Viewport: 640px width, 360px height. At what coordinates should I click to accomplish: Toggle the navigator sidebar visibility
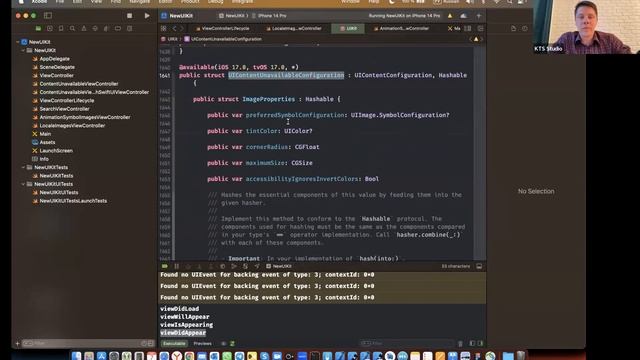point(48,16)
